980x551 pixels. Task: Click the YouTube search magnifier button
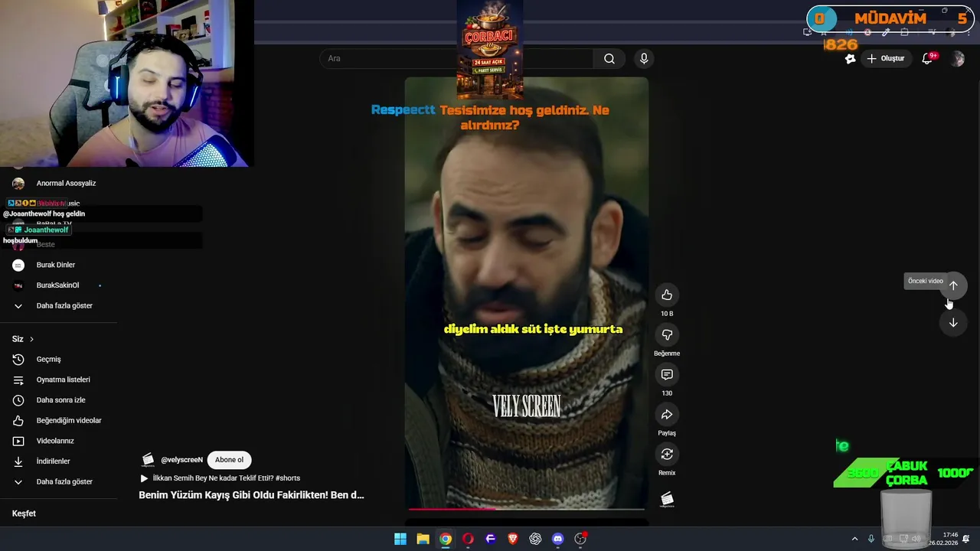pyautogui.click(x=609, y=58)
